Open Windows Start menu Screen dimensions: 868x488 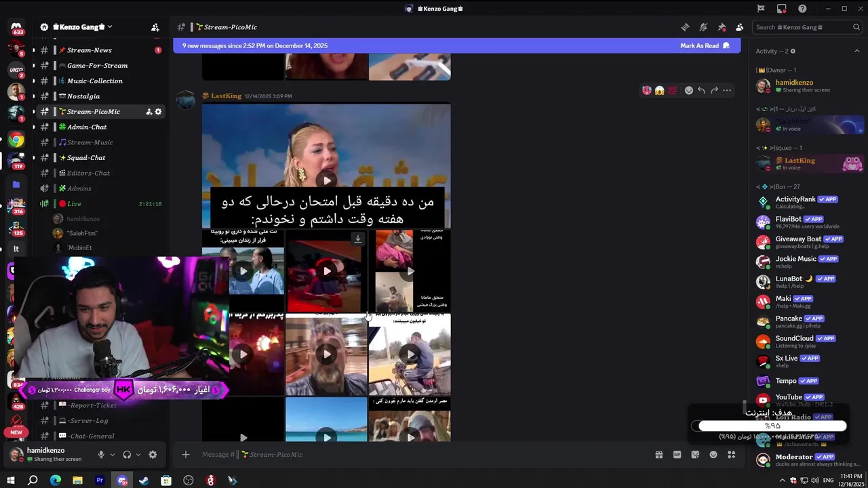click(x=10, y=481)
